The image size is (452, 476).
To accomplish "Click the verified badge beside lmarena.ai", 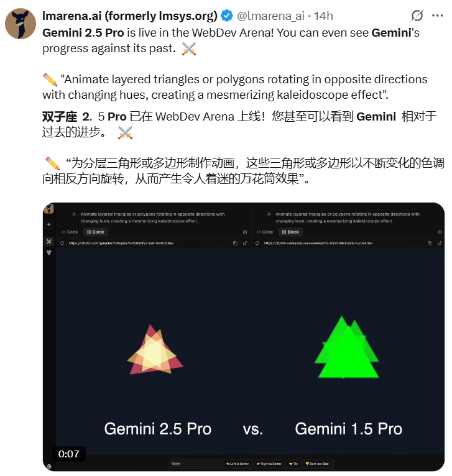I will pos(226,16).
